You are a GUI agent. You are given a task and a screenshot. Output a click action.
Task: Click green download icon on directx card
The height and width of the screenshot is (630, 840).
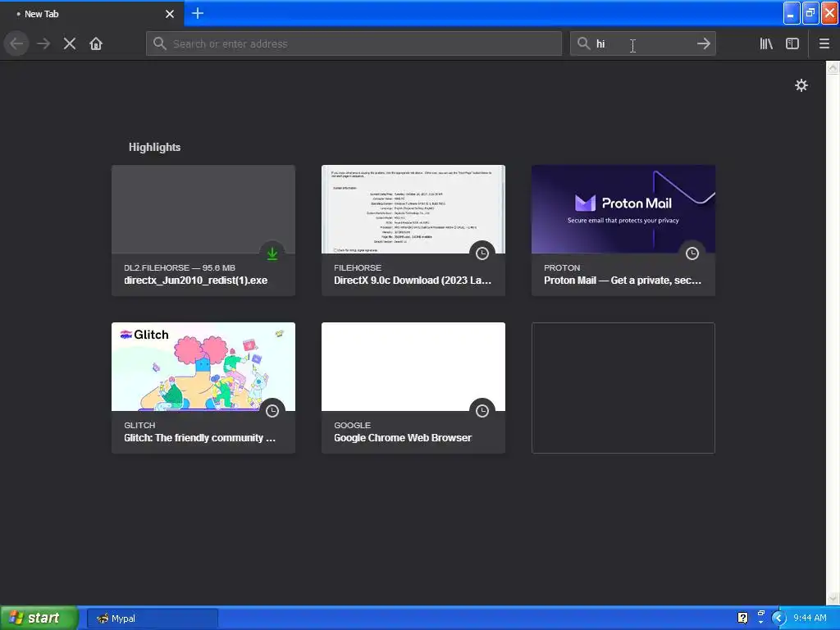coord(272,253)
